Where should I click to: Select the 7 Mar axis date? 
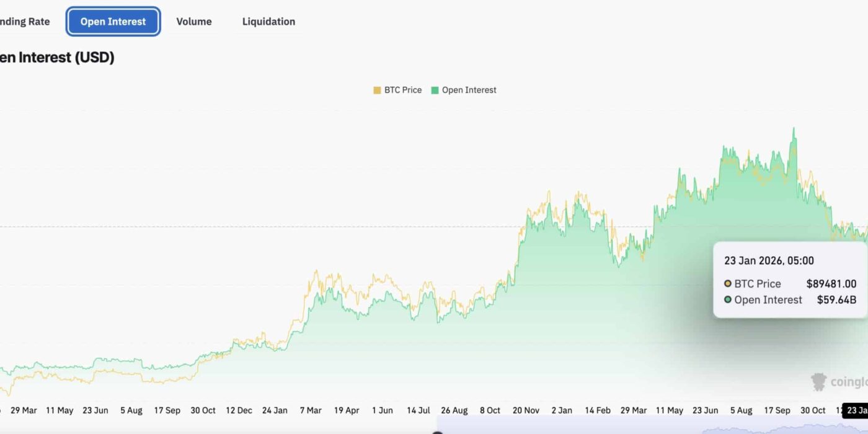pyautogui.click(x=311, y=410)
